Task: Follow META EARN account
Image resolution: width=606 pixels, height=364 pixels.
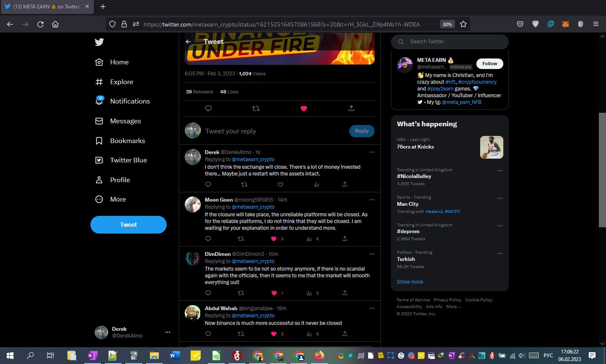Action: click(490, 64)
